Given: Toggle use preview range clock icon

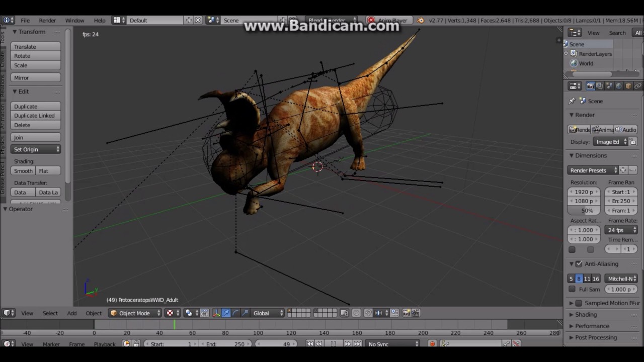Looking at the screenshot, I should (x=126, y=344).
